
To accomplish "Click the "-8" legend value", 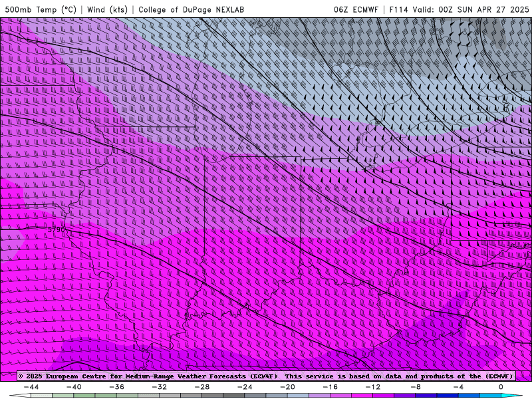I will pos(416,387).
